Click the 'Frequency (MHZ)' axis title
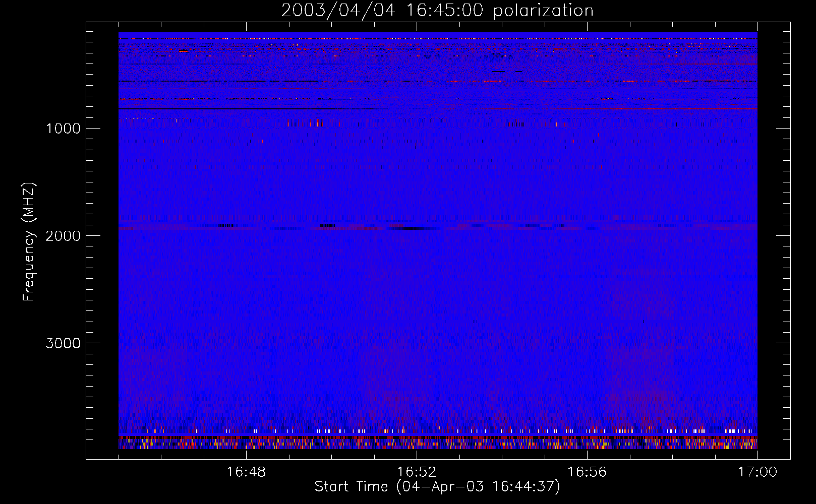Screen dimensions: 816x504 coord(29,241)
